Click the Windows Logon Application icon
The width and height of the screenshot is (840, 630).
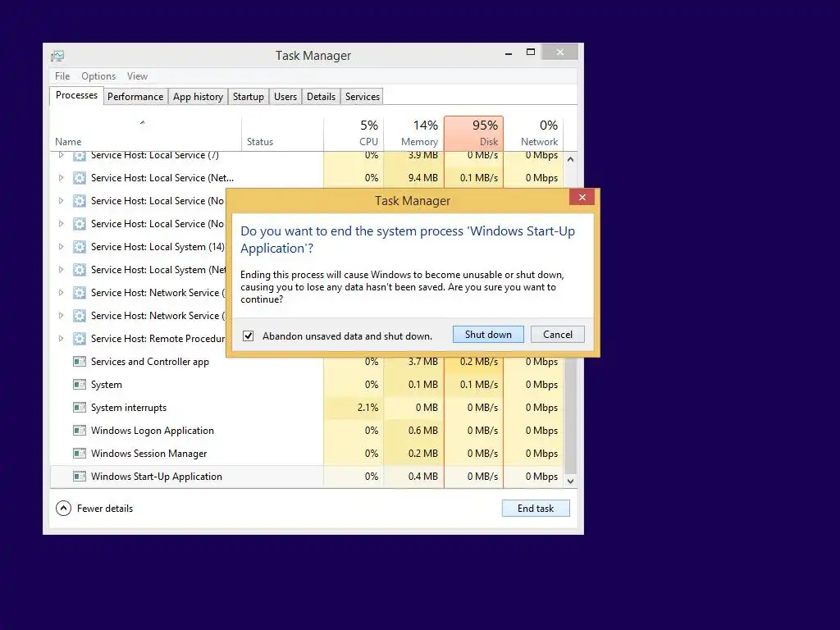click(x=80, y=431)
